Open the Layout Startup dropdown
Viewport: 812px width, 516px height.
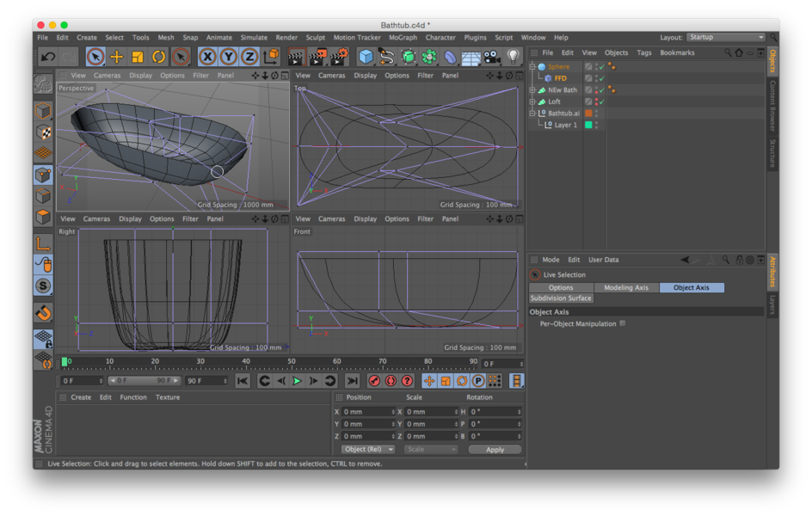point(725,37)
